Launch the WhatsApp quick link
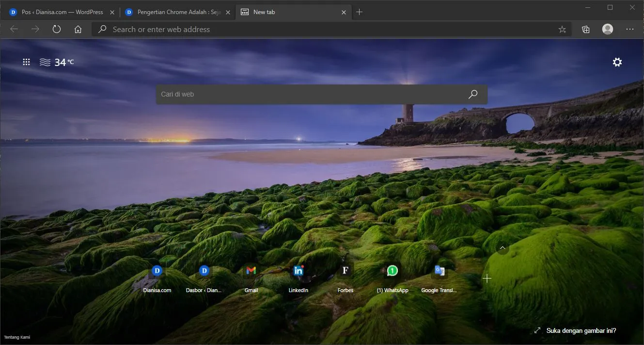Viewport: 644px width, 345px height. 392,277
